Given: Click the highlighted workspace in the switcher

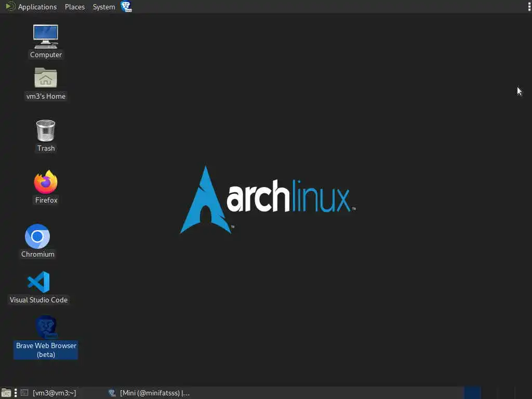Looking at the screenshot, I should point(472,393).
